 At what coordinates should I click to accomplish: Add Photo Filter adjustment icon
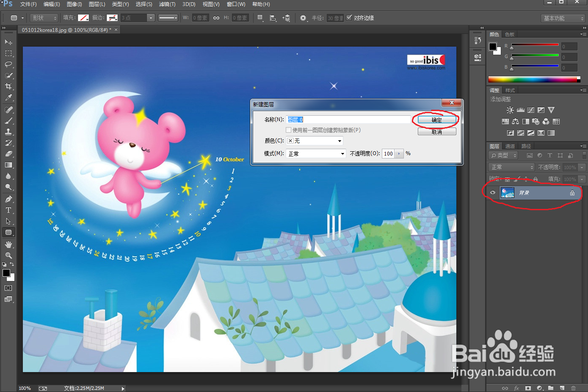point(536,122)
